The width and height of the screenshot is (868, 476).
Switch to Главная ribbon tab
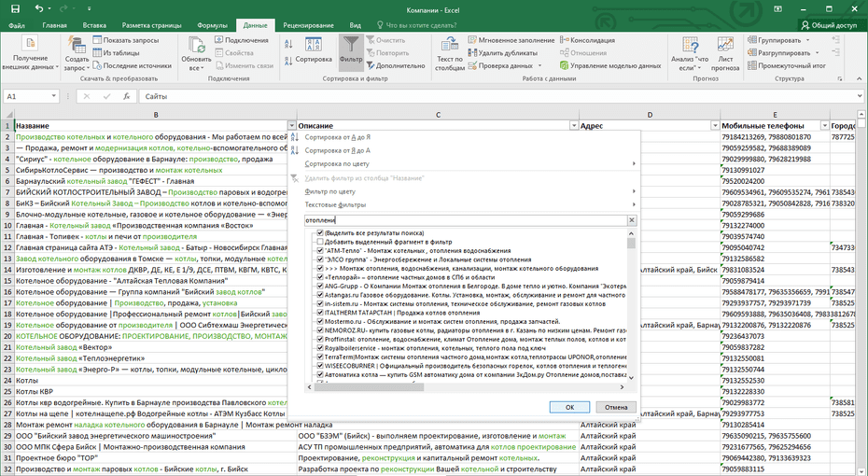tap(54, 25)
